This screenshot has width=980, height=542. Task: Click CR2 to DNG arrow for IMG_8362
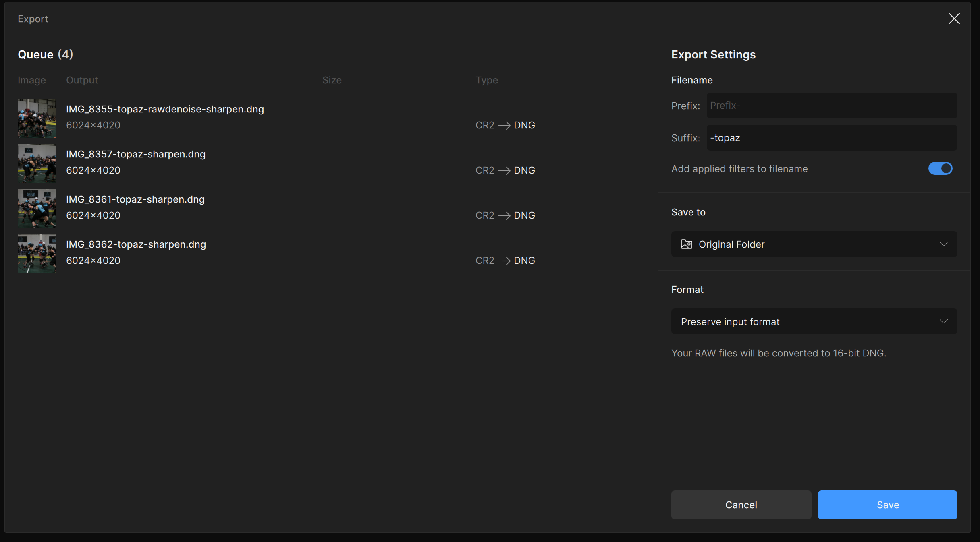tap(504, 261)
